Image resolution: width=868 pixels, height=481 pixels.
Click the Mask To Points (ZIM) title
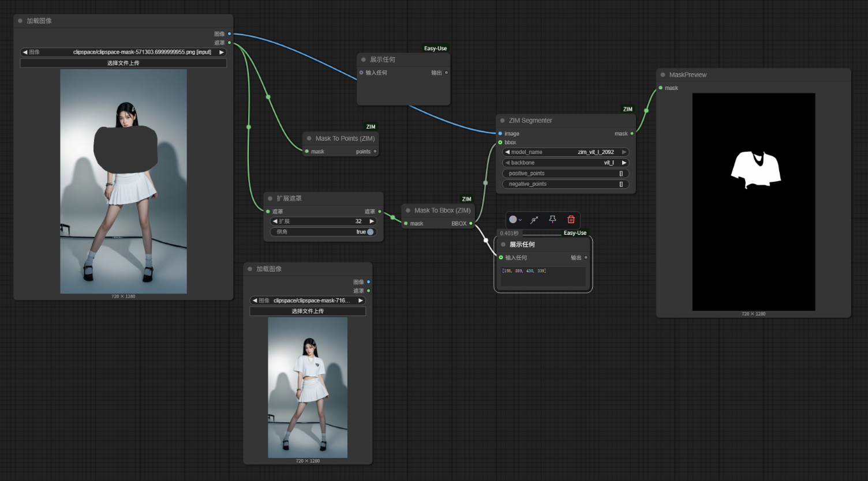tap(345, 138)
